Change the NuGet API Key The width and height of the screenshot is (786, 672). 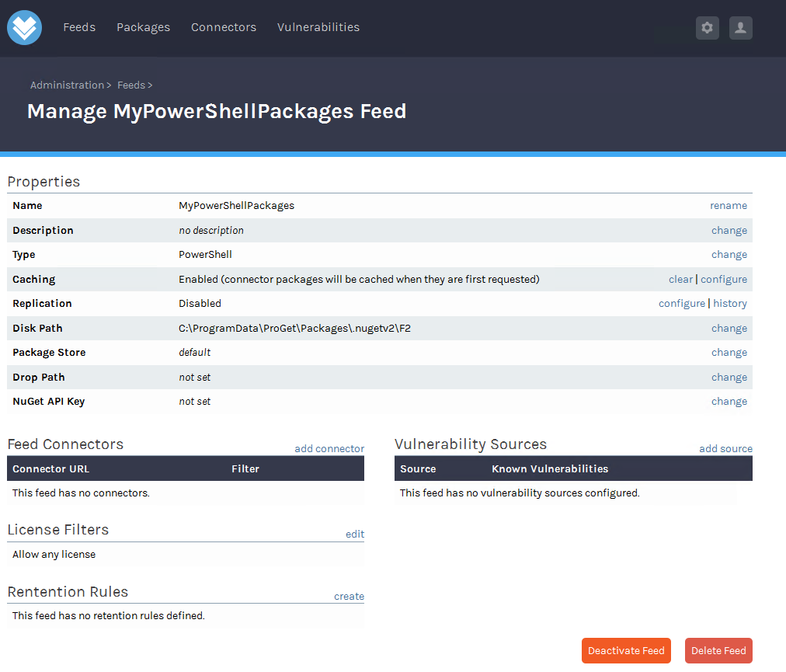pyautogui.click(x=729, y=401)
